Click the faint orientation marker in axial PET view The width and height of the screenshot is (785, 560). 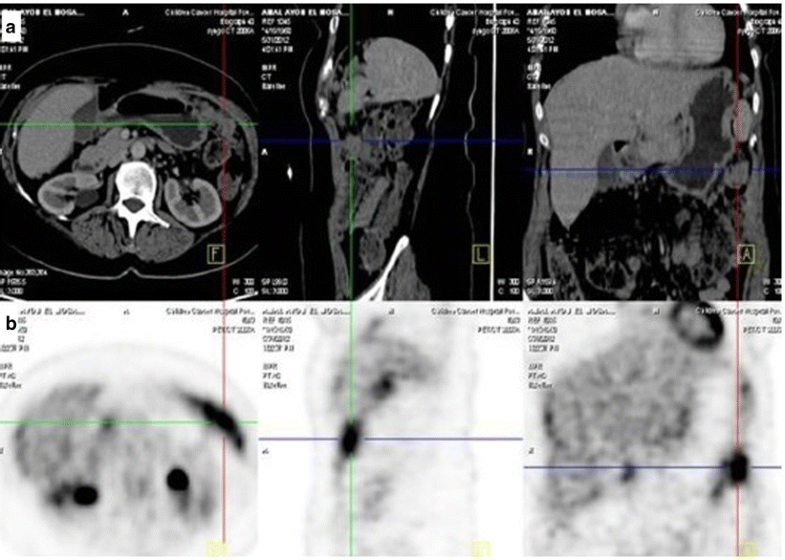216,548
